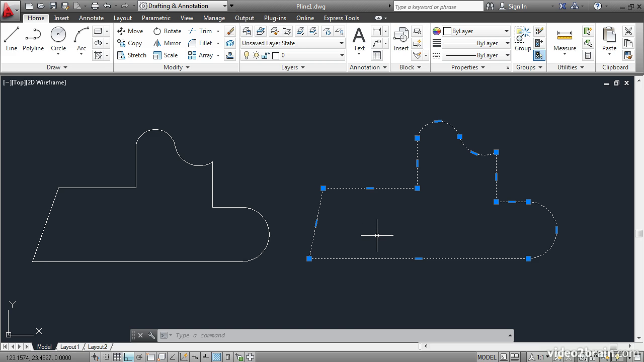Screen dimensions: 644x362
Task: Toggle the MODEL space button
Action: [487, 357]
